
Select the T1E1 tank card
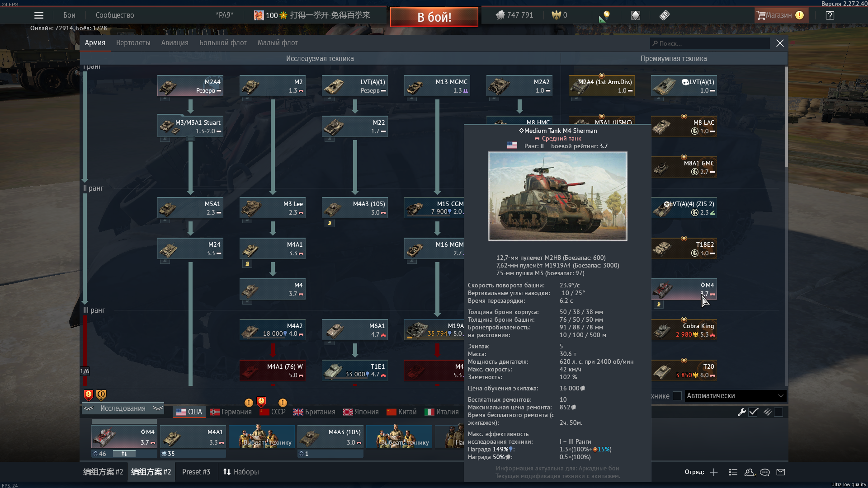(355, 371)
